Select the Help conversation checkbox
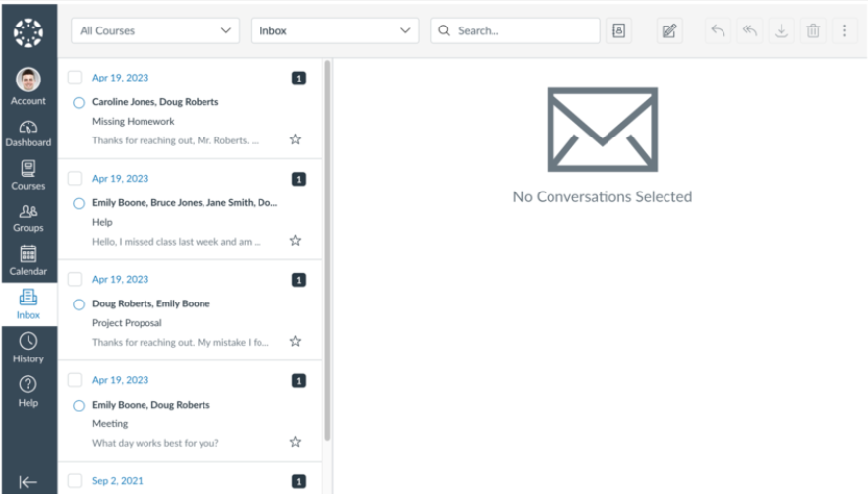This screenshot has height=494, width=868. pos(75,178)
